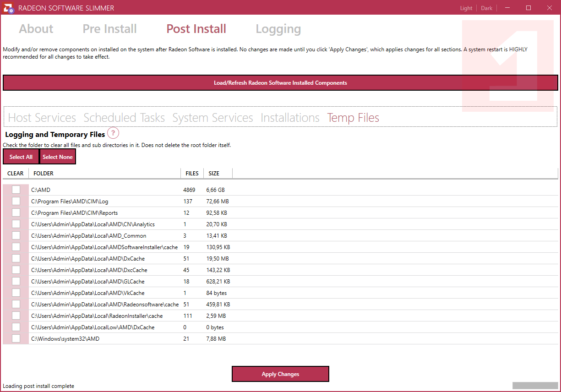The height and width of the screenshot is (392, 561).
Task: Check the Windows\system32\AMD checkbox
Action: point(16,338)
